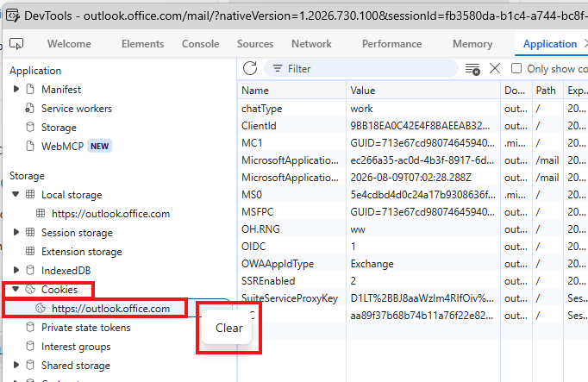Click the Exchange cookie value
The height and width of the screenshot is (382, 588).
coord(372,264)
